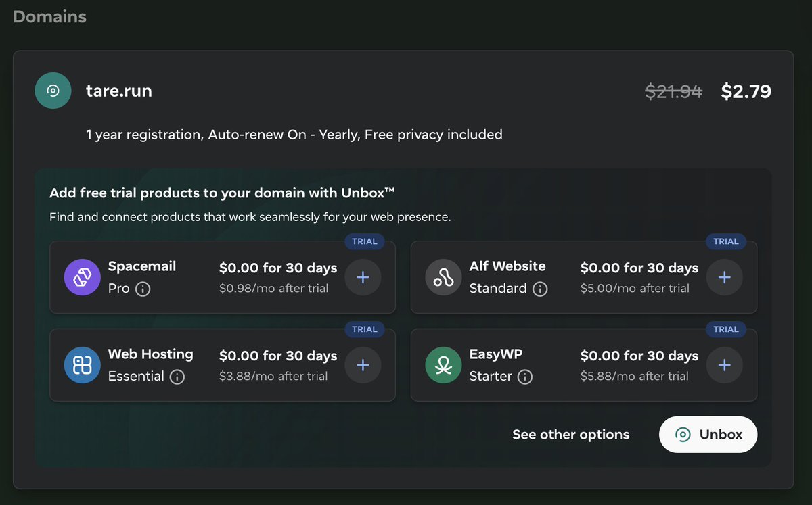The width and height of the screenshot is (812, 505).
Task: Add EasyWP trial with plus button
Action: 725,365
